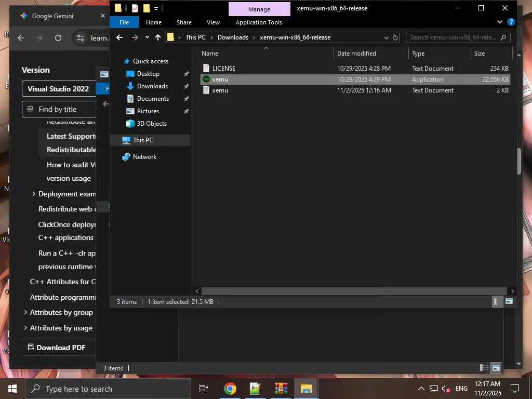532x399 pixels.
Task: Open Application Tools ribbon tab
Action: pos(259,22)
